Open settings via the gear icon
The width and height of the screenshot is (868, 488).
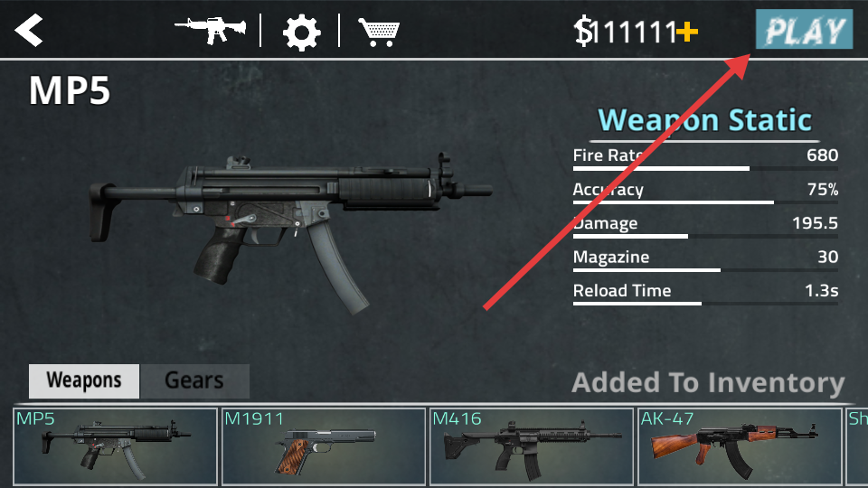pyautogui.click(x=301, y=33)
